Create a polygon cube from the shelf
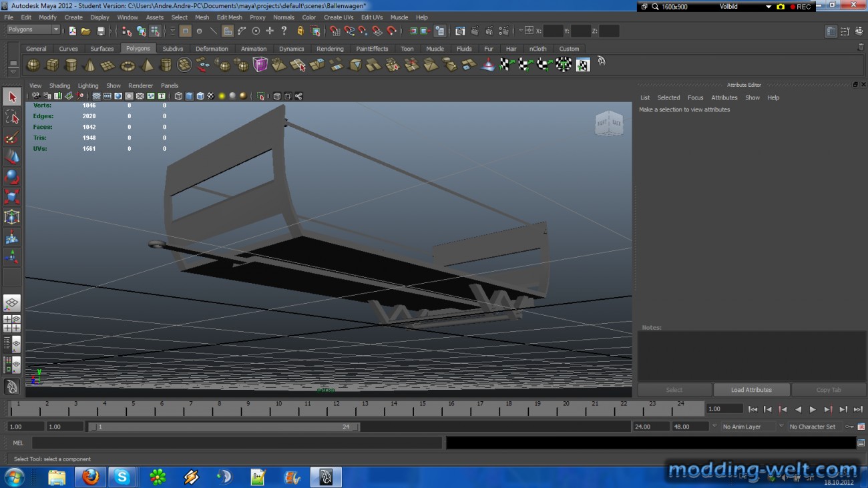This screenshot has height=488, width=868. pyautogui.click(x=51, y=65)
